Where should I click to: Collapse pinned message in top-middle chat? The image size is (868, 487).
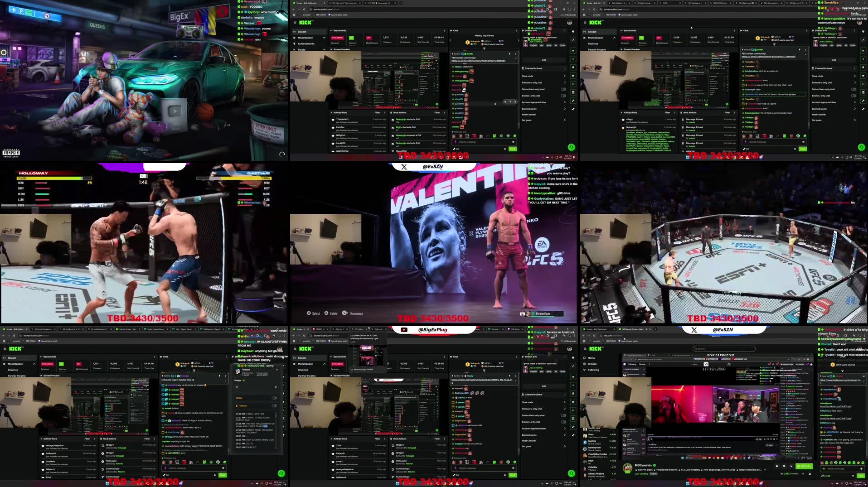(x=515, y=58)
